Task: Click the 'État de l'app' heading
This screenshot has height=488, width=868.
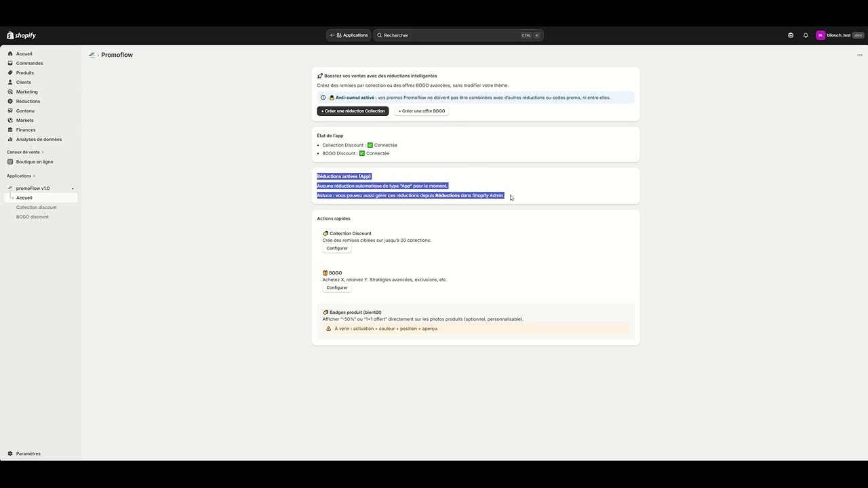Action: tap(330, 136)
